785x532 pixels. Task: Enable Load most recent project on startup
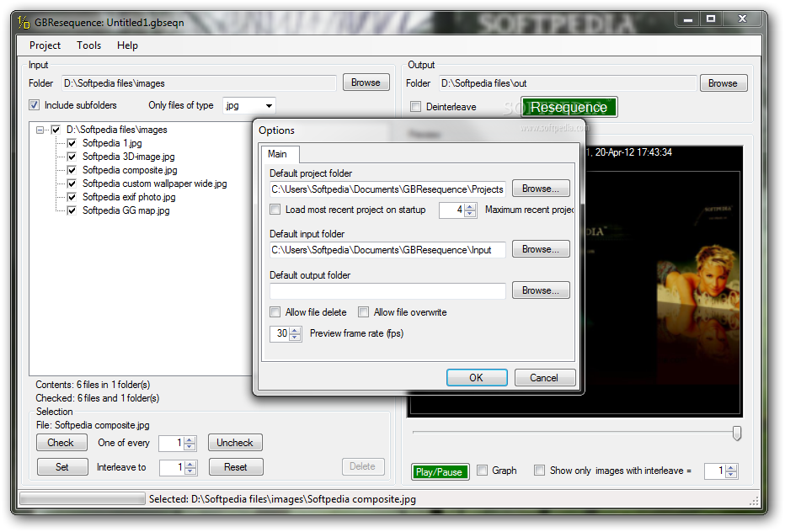click(x=275, y=210)
